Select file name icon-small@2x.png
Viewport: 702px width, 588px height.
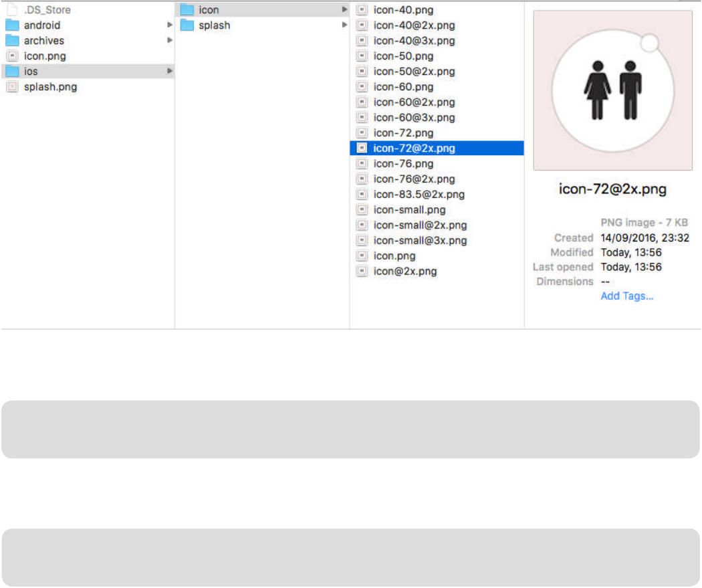click(420, 225)
